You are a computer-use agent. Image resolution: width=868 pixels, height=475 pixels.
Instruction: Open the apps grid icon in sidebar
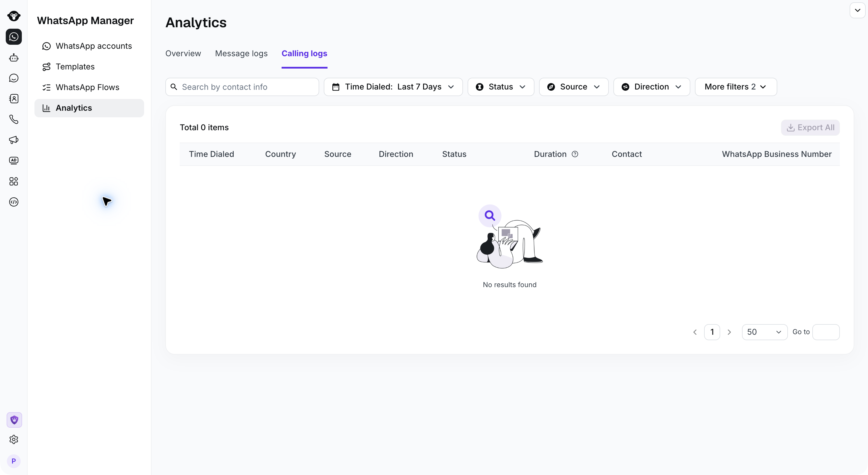(14, 182)
